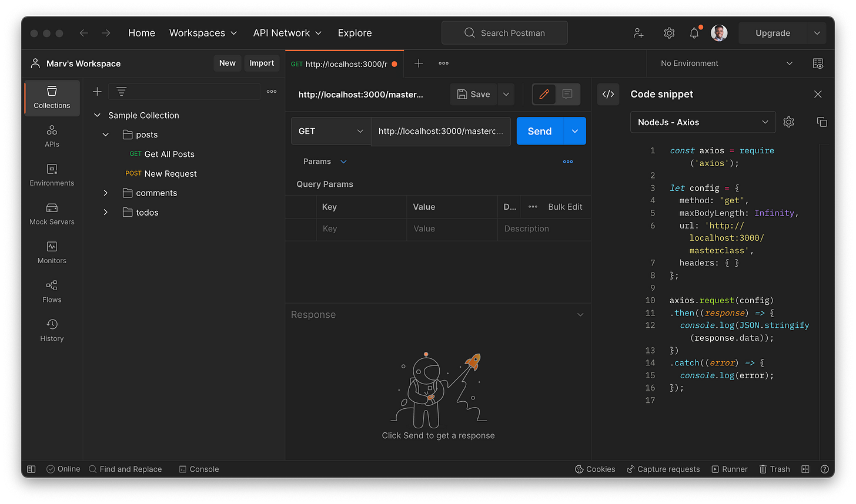This screenshot has width=856, height=504.
Task: Open Monitors in the sidebar
Action: click(x=52, y=253)
